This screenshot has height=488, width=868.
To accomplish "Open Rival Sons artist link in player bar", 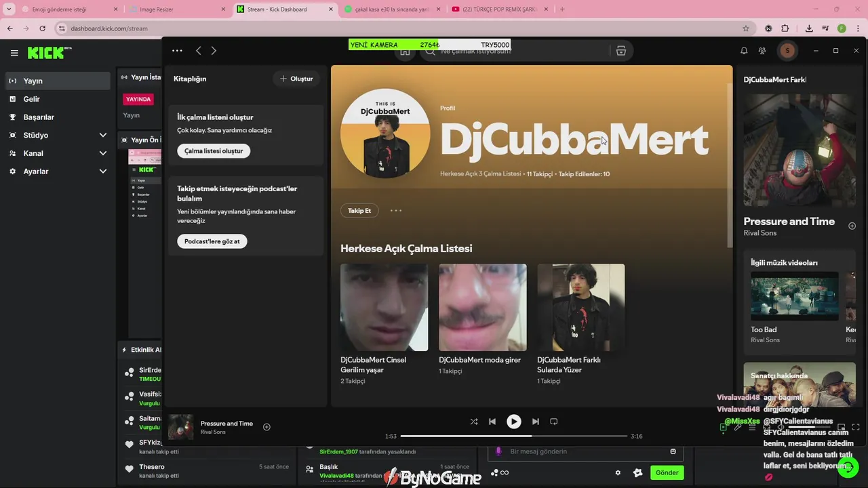I will tap(213, 432).
